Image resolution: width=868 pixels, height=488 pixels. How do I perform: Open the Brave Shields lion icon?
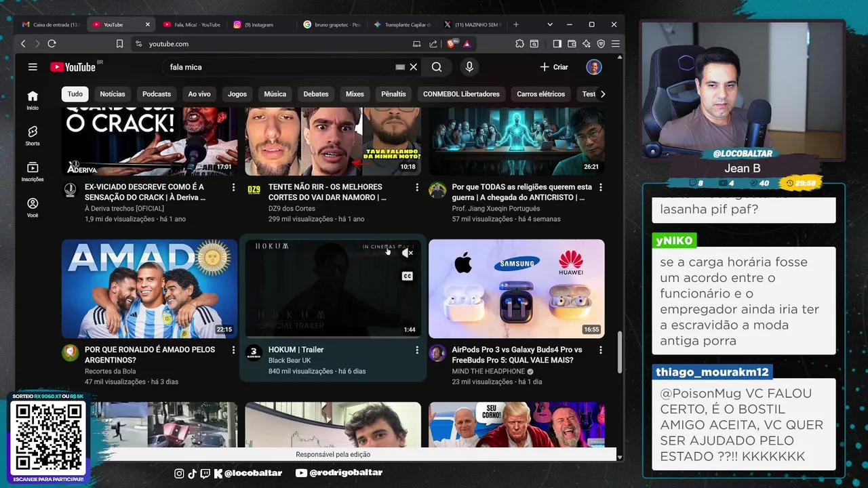click(451, 43)
